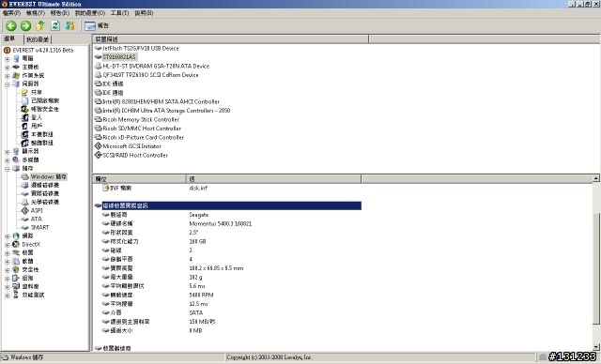Expand the Benchmark (效能測試) tree node
The image size is (601, 364).
pos(8,296)
